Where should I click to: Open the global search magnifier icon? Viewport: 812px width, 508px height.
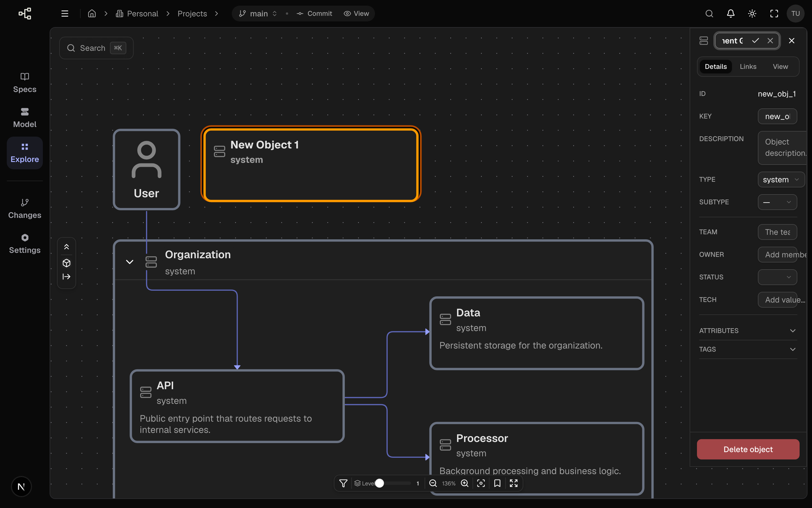[709, 14]
